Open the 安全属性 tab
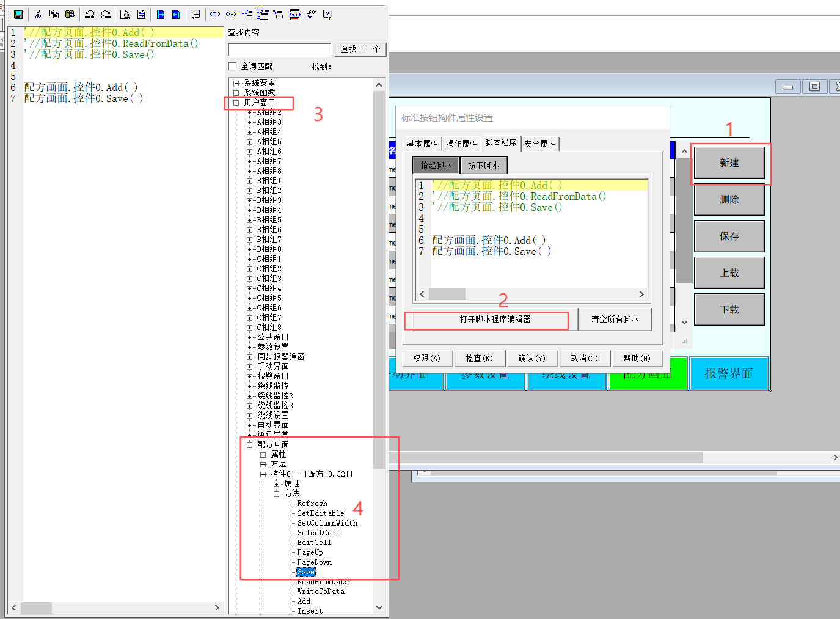The image size is (840, 619). click(540, 144)
